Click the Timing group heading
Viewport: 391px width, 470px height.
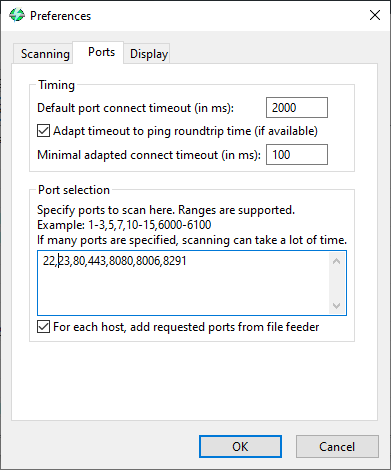pyautogui.click(x=56, y=85)
